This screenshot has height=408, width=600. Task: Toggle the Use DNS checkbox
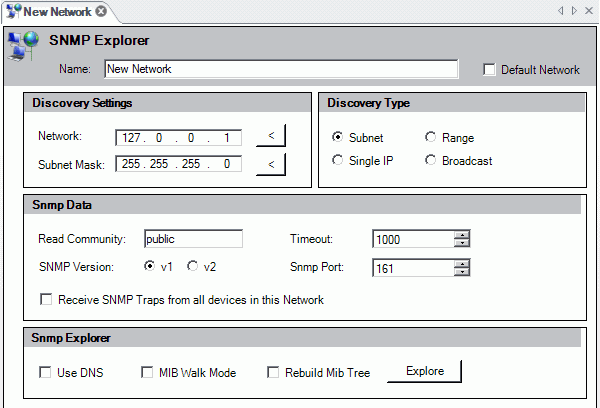pyautogui.click(x=45, y=373)
